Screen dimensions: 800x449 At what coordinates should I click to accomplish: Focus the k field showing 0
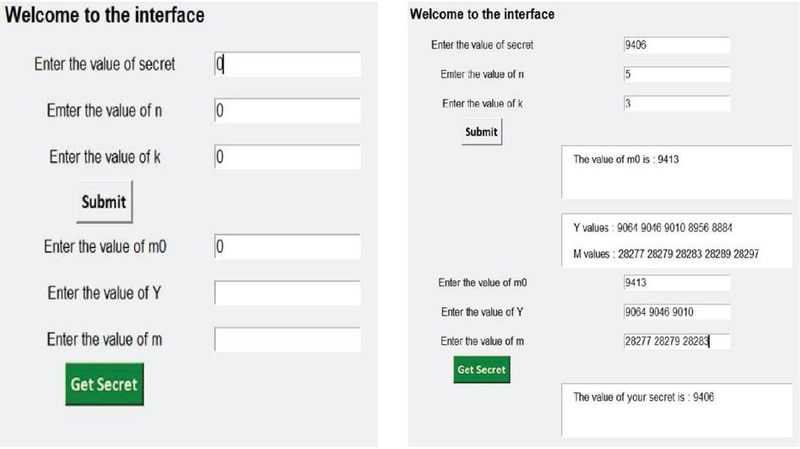tap(287, 157)
